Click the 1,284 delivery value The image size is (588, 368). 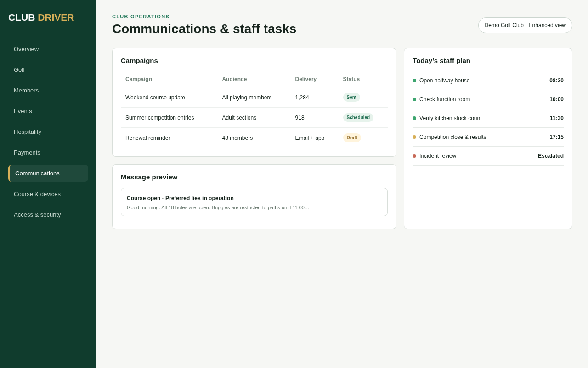[x=302, y=98]
